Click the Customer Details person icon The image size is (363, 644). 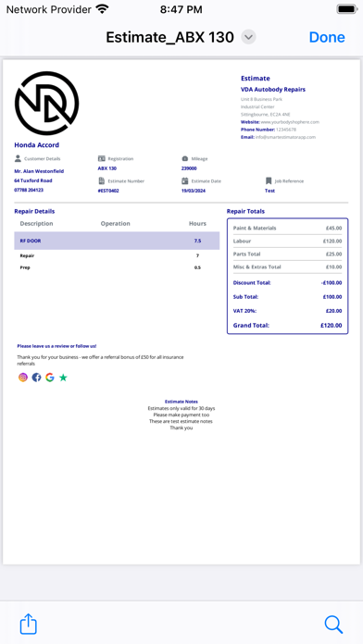tap(18, 158)
